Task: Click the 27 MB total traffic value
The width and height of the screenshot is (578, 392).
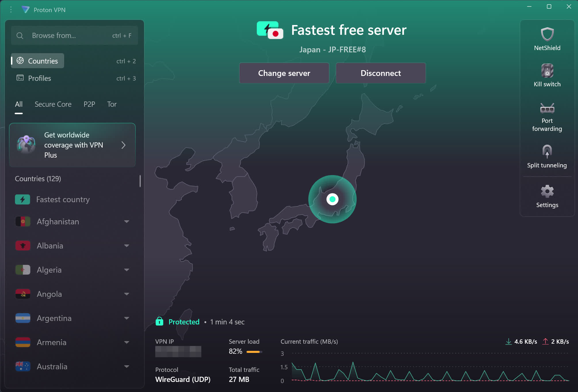Action: (239, 379)
